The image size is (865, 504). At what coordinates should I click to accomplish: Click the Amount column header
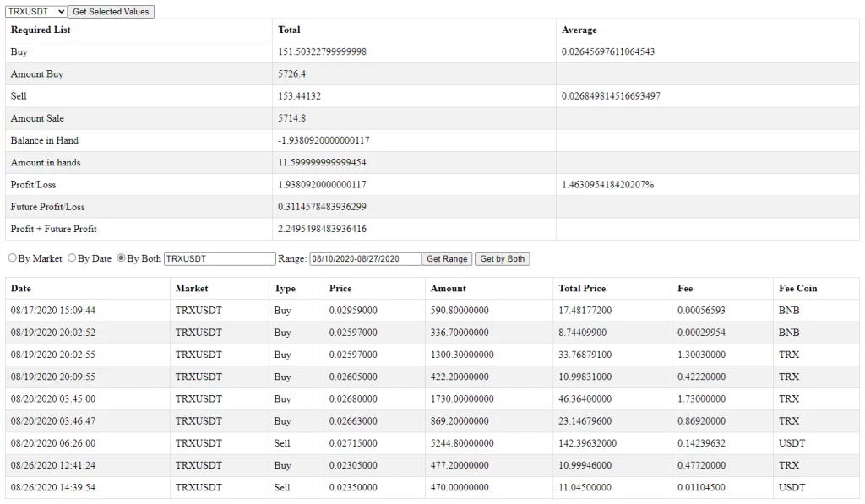point(449,289)
